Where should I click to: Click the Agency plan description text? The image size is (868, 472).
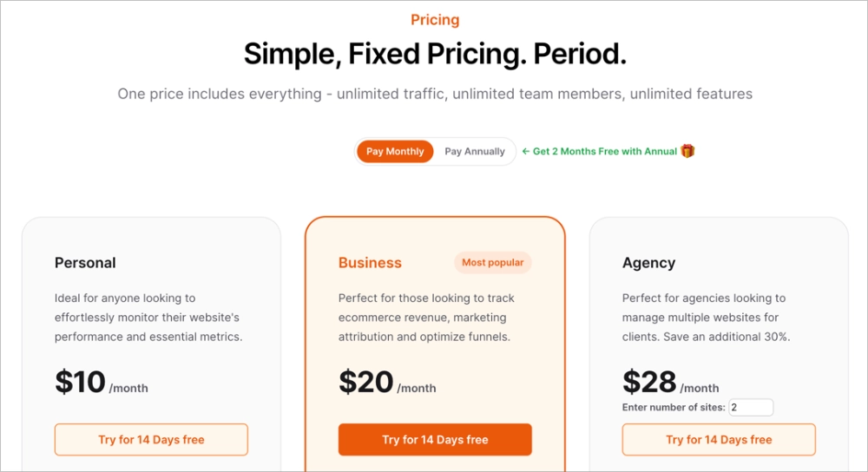pyautogui.click(x=706, y=317)
